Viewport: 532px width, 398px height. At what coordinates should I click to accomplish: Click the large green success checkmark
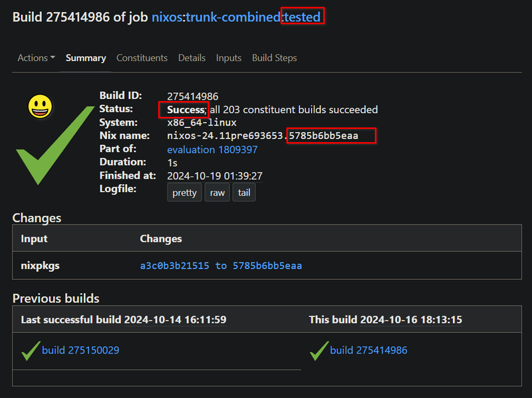pos(55,146)
